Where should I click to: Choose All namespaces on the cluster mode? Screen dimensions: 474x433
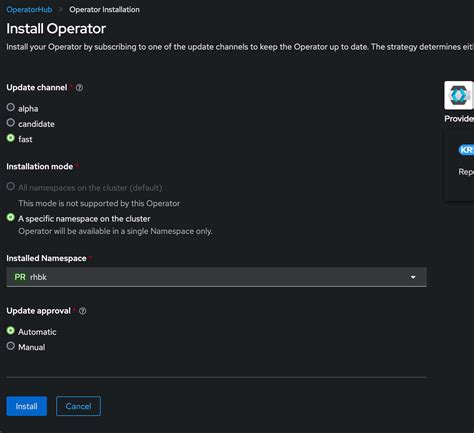coord(11,186)
